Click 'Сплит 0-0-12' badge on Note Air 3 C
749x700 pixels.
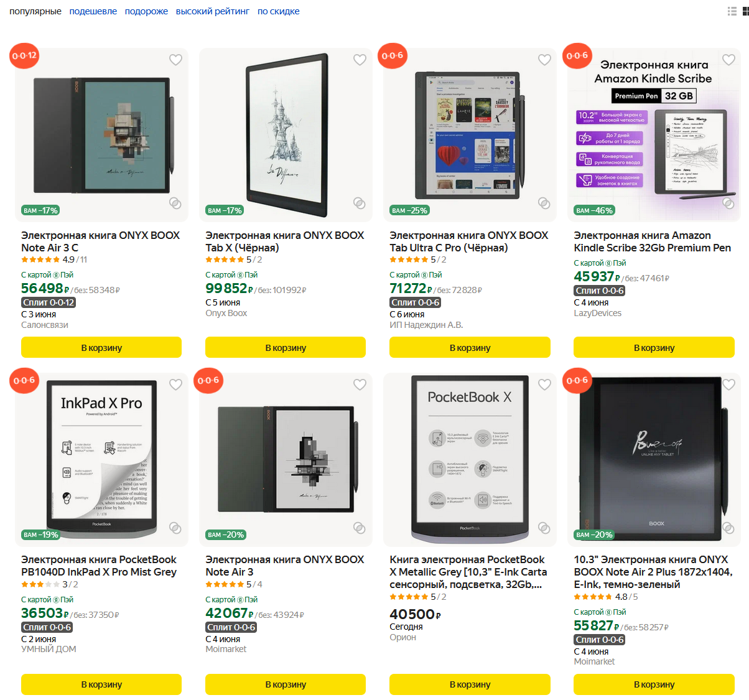49,302
